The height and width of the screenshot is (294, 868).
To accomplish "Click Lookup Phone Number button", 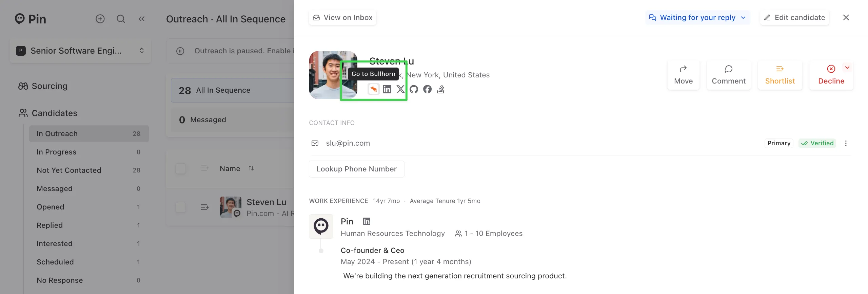I will [x=356, y=169].
